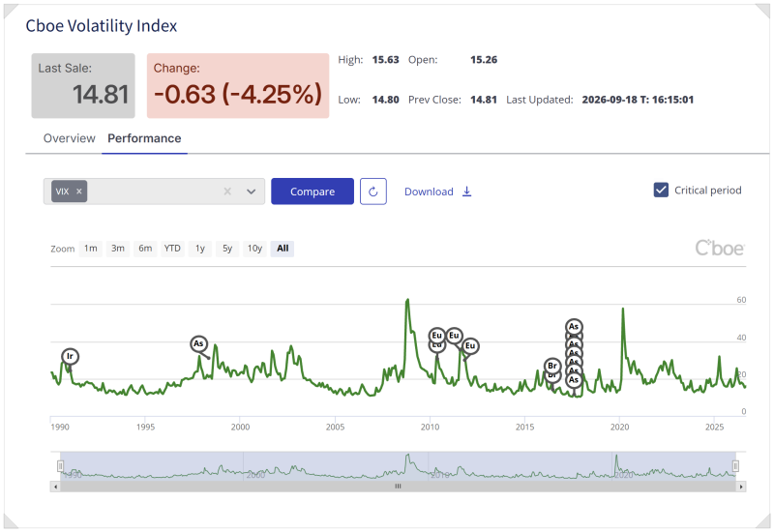
Task: Click the Br event marker near 2016
Action: click(552, 366)
